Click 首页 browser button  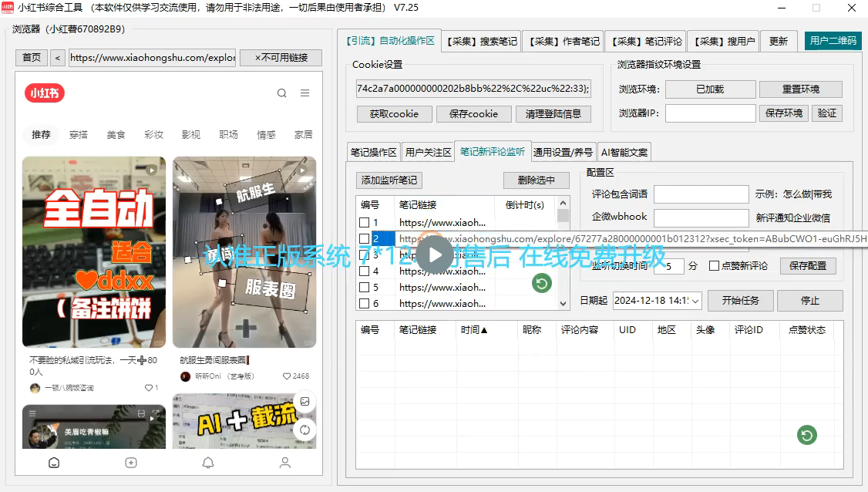point(32,58)
